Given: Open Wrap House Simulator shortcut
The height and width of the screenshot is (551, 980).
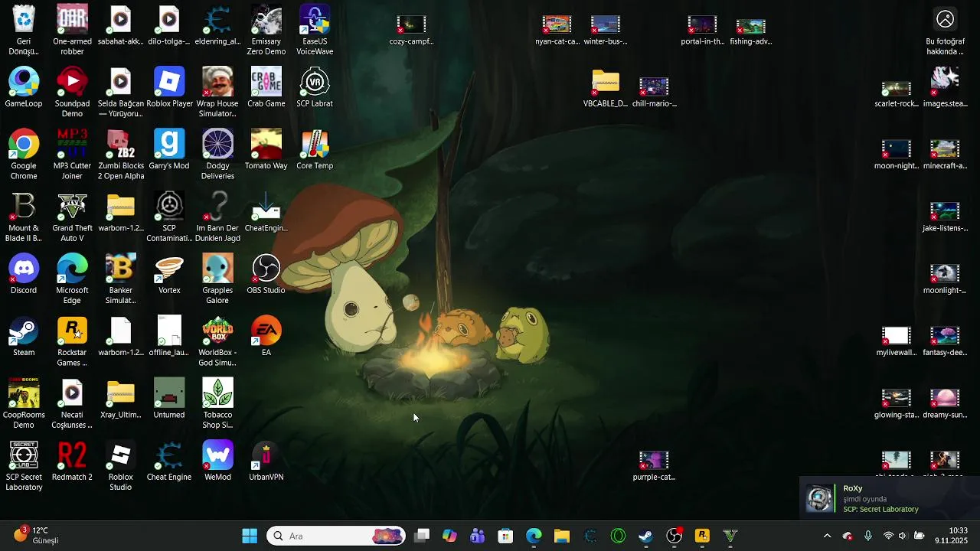Looking at the screenshot, I should point(217,92).
